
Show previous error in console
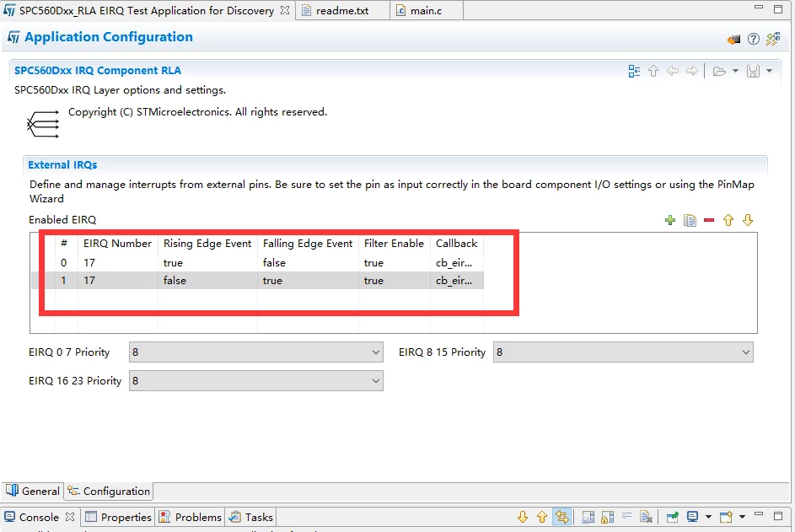pos(541,517)
